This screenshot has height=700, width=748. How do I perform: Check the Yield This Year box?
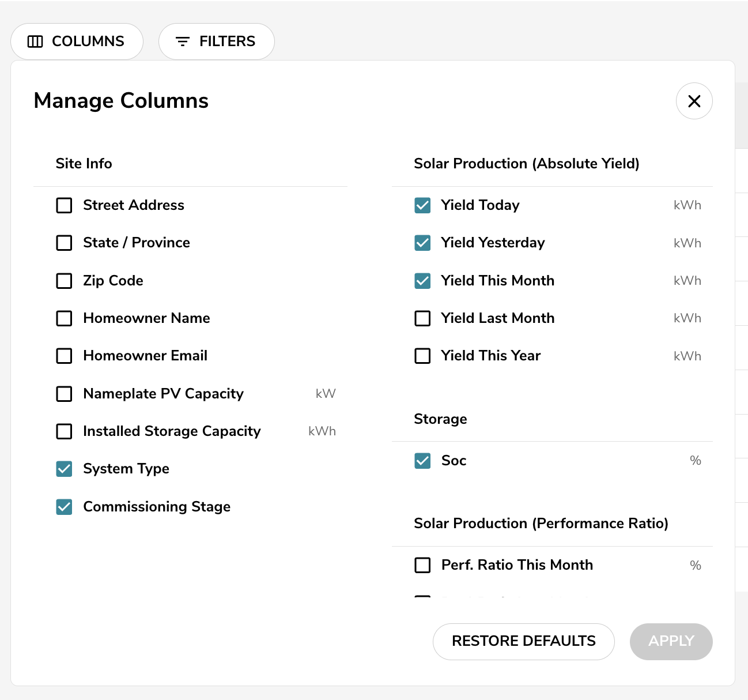coord(422,356)
